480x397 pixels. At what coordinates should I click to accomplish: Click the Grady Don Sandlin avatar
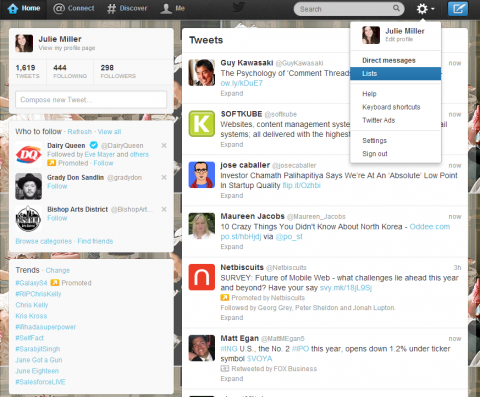tap(29, 186)
